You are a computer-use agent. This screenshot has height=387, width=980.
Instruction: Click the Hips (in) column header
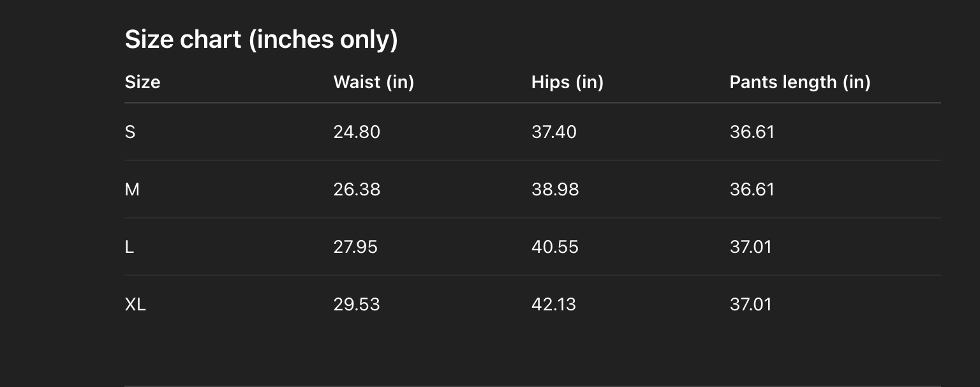(567, 82)
